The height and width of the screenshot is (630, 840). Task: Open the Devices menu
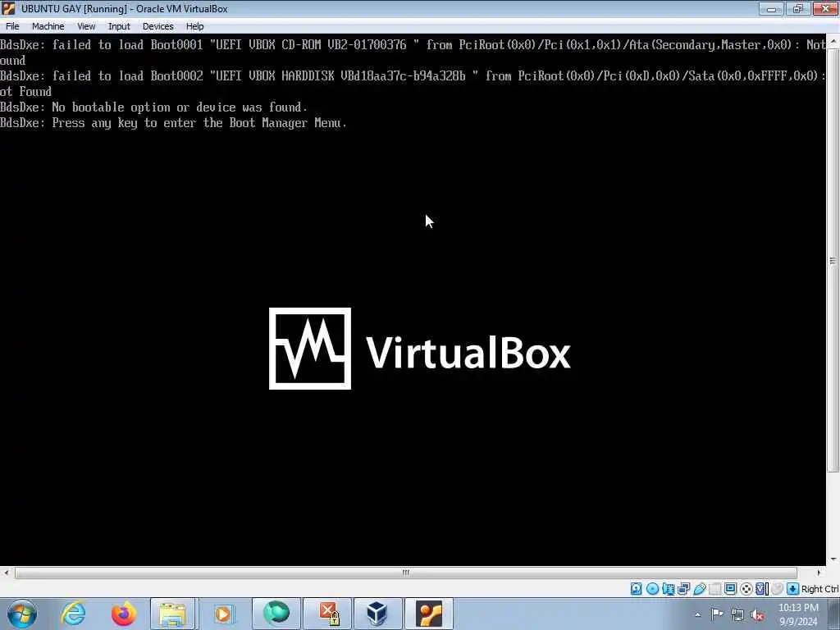157,26
